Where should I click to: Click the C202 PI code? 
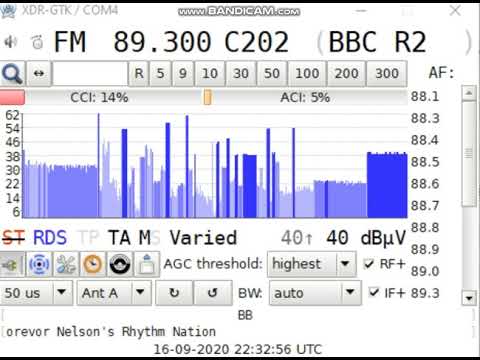256,42
